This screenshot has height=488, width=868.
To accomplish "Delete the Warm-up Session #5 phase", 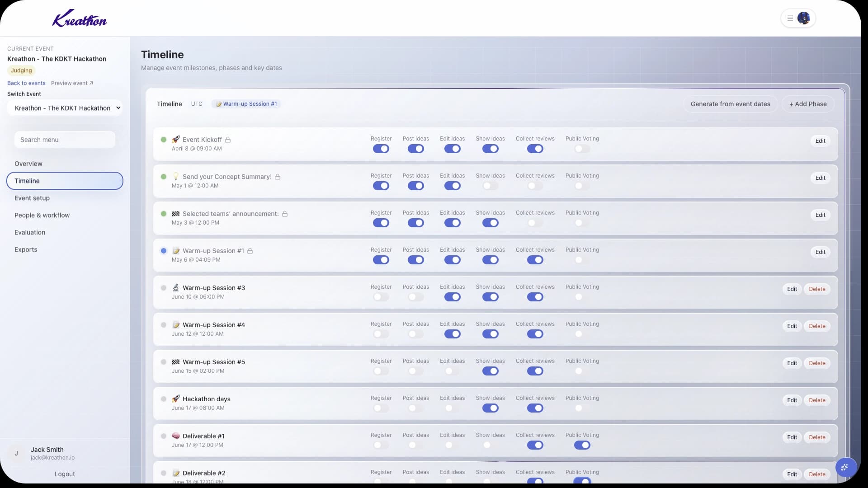I will coord(816,363).
